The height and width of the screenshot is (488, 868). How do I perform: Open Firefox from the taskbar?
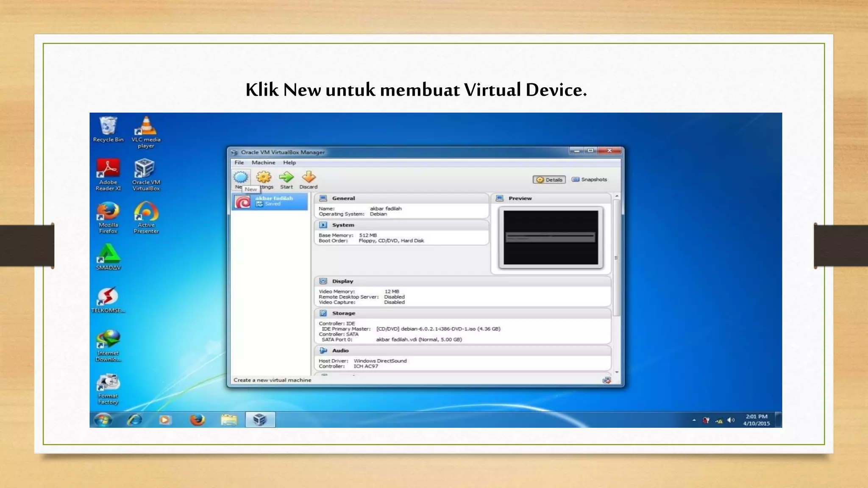(197, 420)
